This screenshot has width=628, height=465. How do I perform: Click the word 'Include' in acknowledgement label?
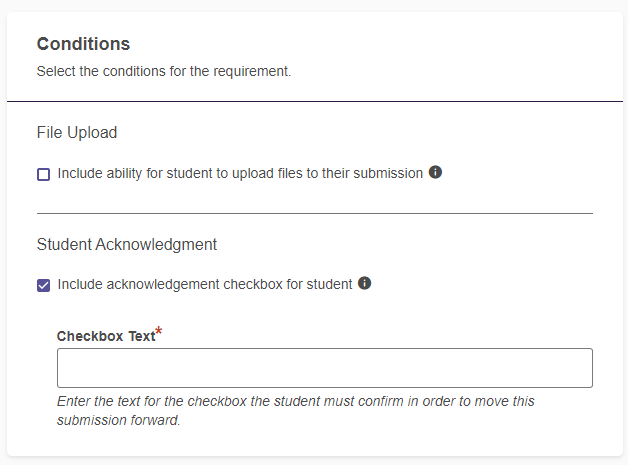pos(80,284)
